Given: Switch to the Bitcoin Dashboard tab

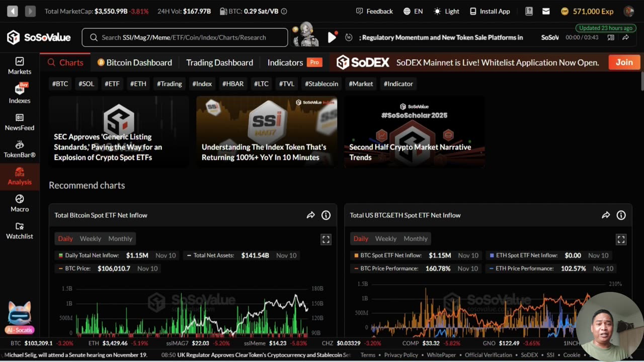Looking at the screenshot, I should 134,62.
